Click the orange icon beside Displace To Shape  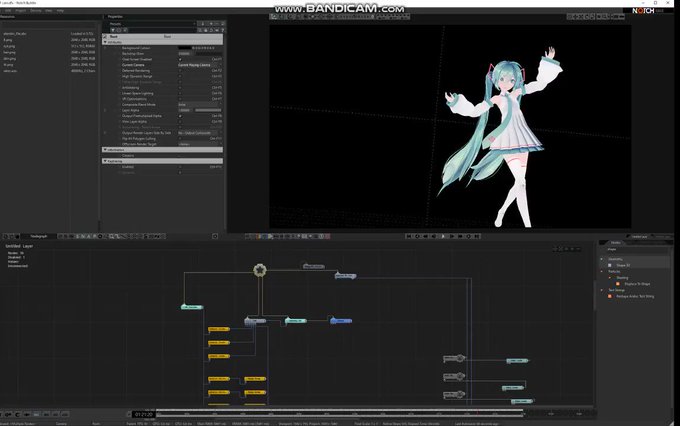pyautogui.click(x=618, y=284)
